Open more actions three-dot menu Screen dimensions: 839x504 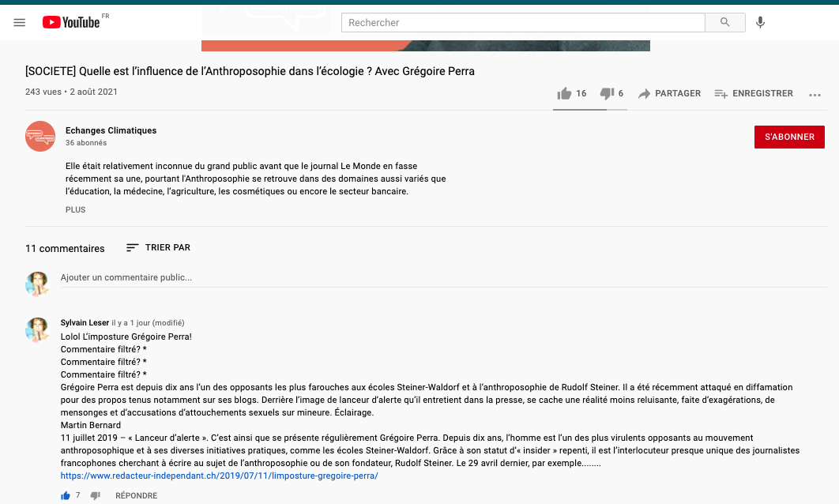click(815, 95)
